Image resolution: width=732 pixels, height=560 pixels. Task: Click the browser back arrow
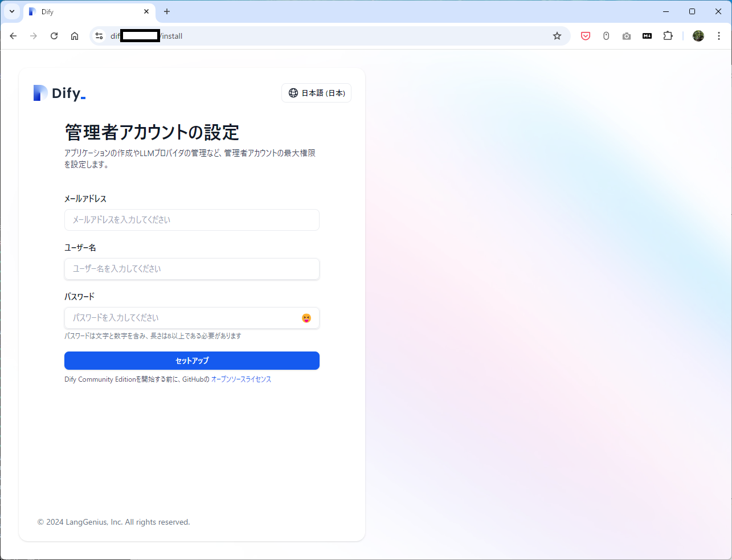click(x=13, y=36)
